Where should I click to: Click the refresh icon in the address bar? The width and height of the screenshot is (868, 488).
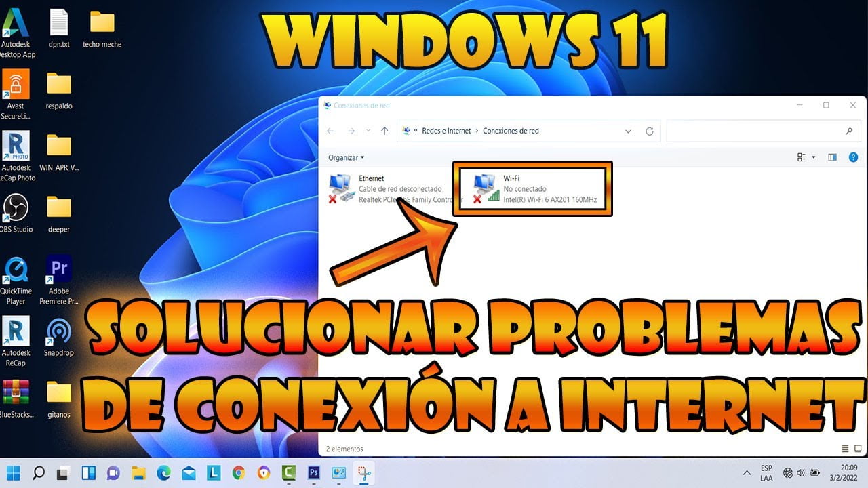coord(649,131)
